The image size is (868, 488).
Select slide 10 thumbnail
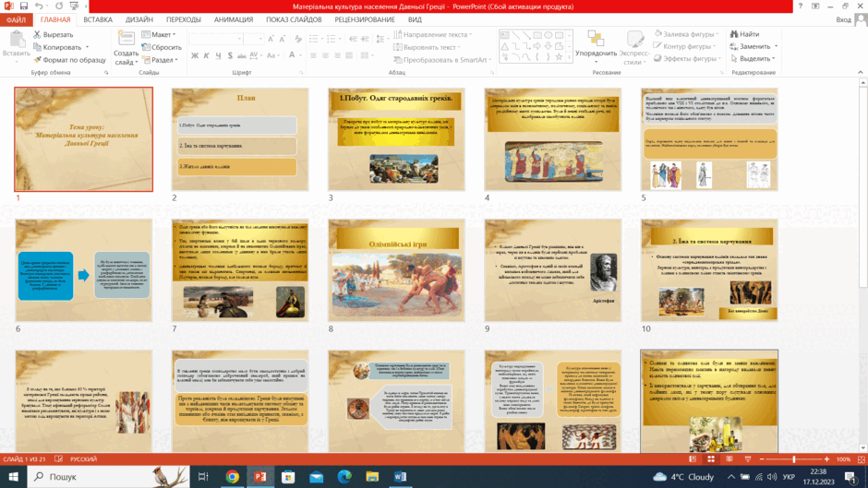[x=709, y=270]
